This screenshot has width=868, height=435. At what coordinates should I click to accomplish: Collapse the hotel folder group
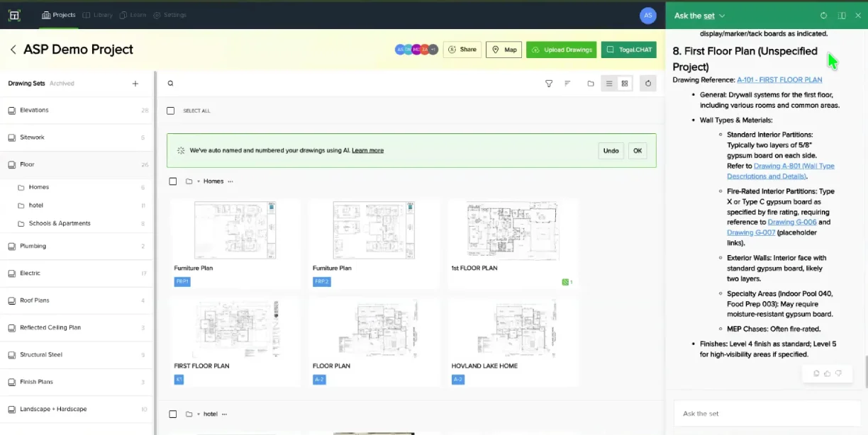pyautogui.click(x=199, y=414)
